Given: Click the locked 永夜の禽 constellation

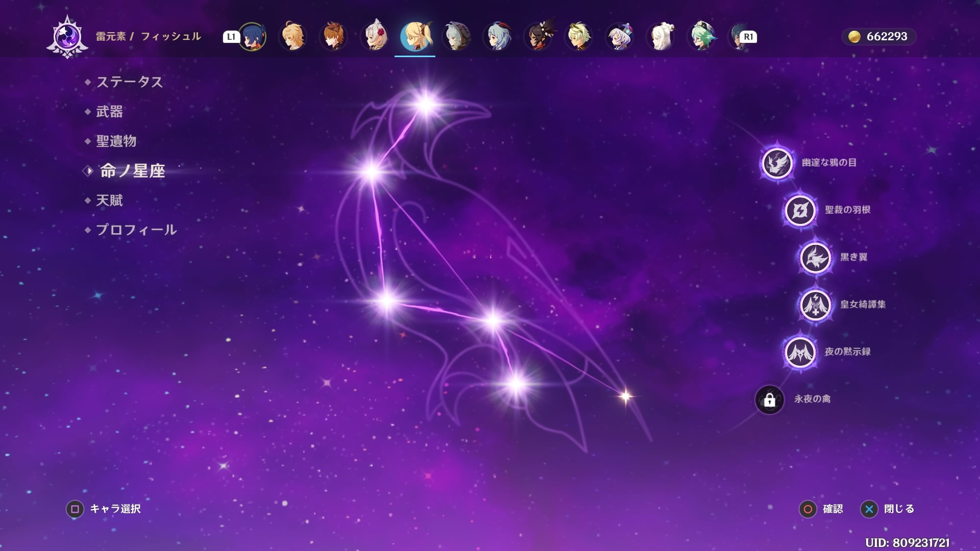Looking at the screenshot, I should point(769,399).
